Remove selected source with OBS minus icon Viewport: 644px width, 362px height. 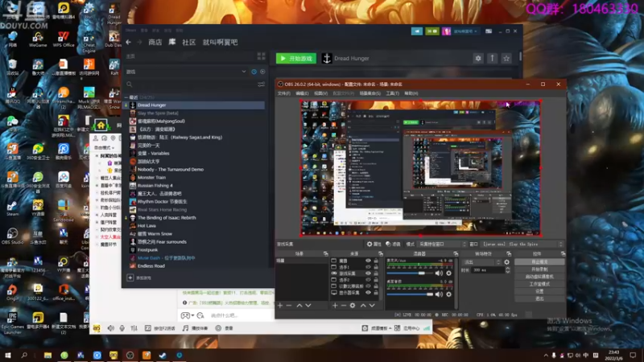click(344, 306)
